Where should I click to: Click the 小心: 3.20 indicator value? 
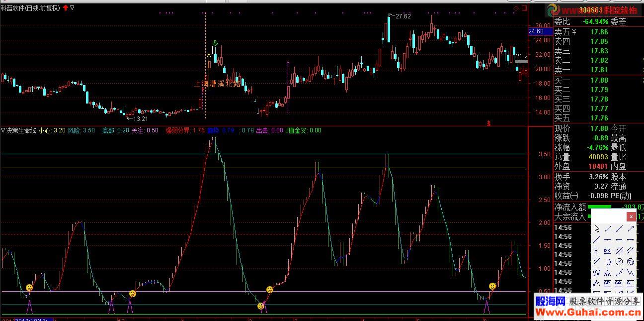(x=52, y=130)
